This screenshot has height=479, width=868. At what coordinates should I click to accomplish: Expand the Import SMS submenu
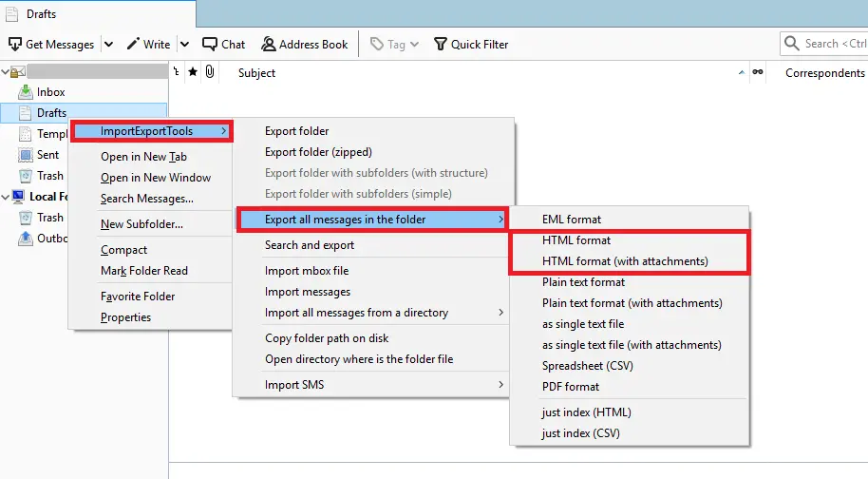(370, 385)
